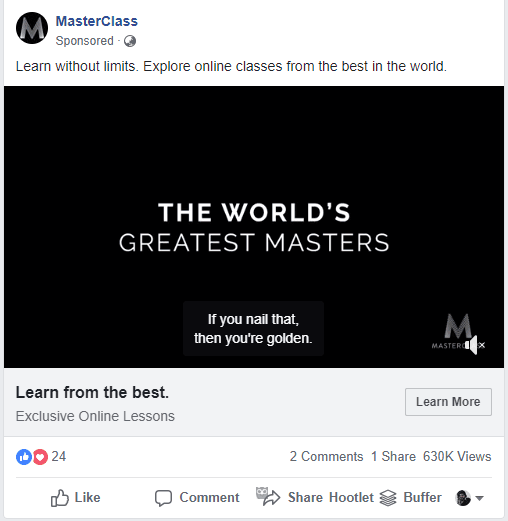This screenshot has height=521, width=508.
Task: Click the Learn More button
Action: pos(448,402)
